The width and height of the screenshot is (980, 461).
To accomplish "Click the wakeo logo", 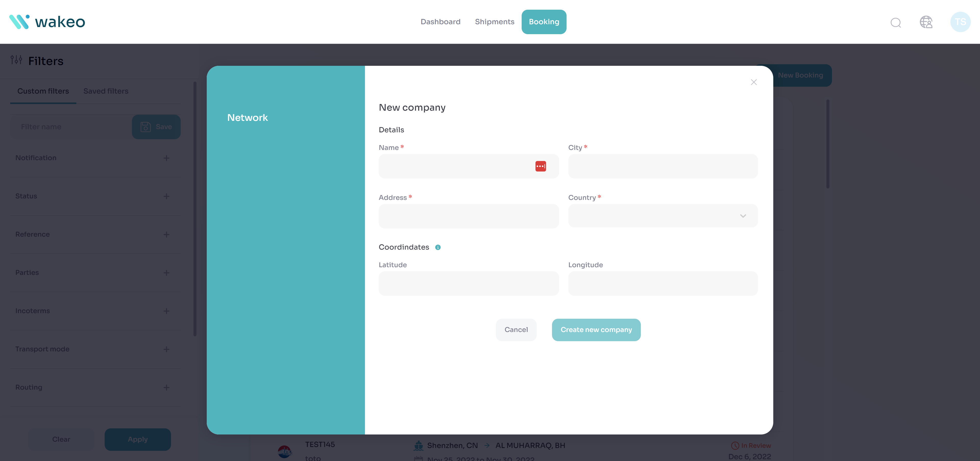I will point(47,22).
